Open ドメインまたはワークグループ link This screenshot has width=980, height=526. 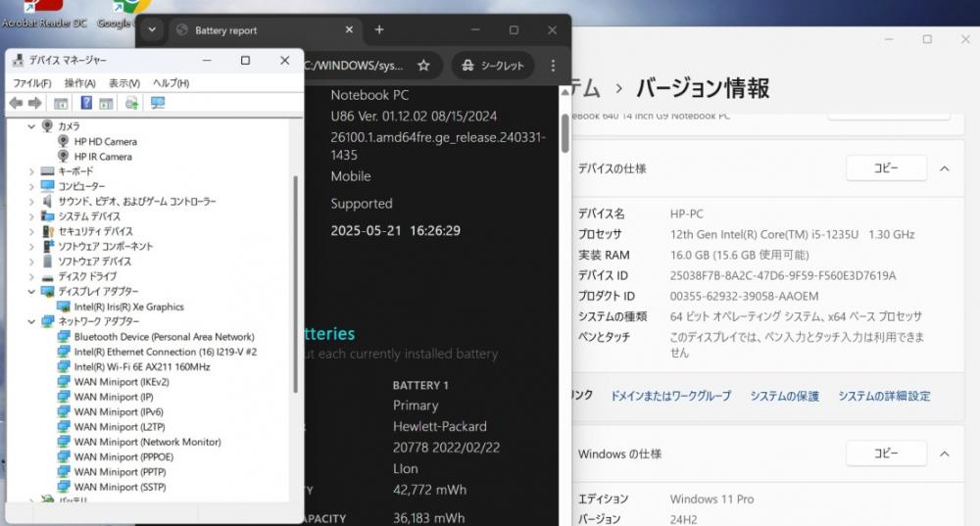670,396
